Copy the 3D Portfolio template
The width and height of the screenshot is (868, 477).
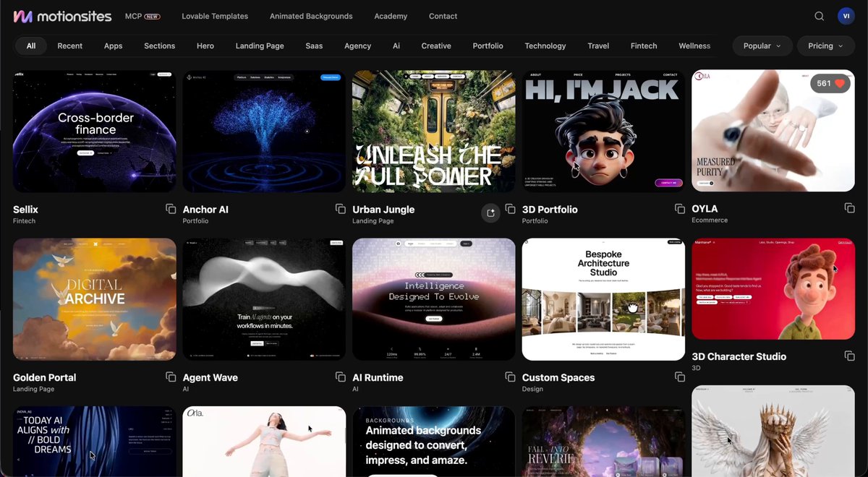click(680, 209)
